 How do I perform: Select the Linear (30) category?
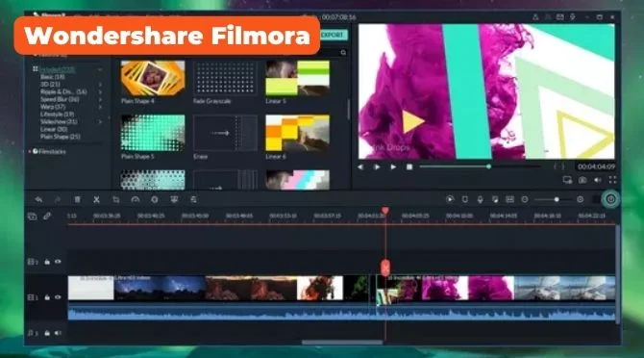[54, 129]
